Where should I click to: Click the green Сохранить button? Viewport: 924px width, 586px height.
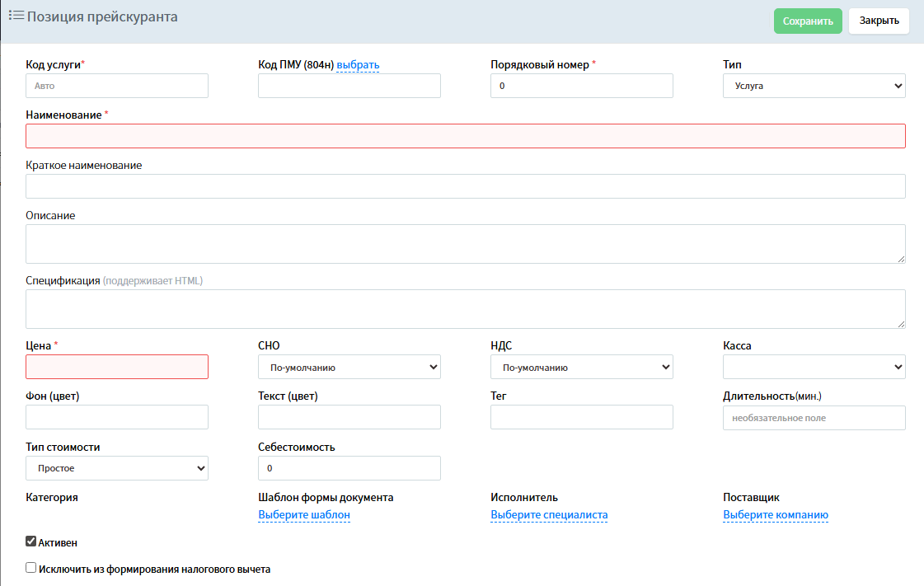pos(807,21)
